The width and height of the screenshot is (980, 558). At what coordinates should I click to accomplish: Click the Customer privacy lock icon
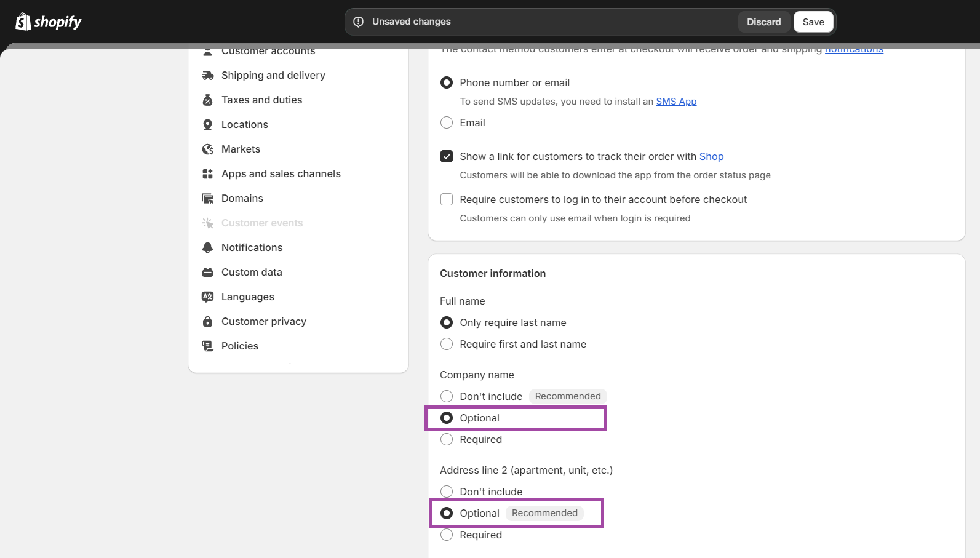coord(208,322)
